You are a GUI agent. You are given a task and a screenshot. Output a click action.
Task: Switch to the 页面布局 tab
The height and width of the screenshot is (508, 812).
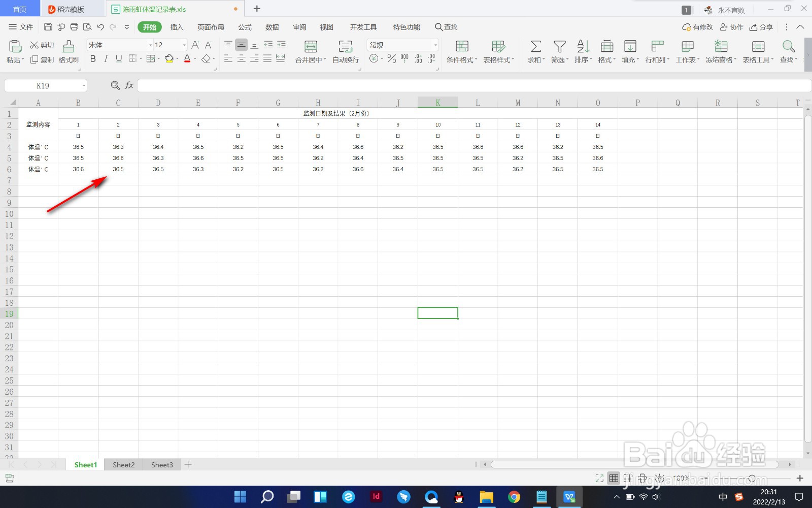pyautogui.click(x=211, y=27)
